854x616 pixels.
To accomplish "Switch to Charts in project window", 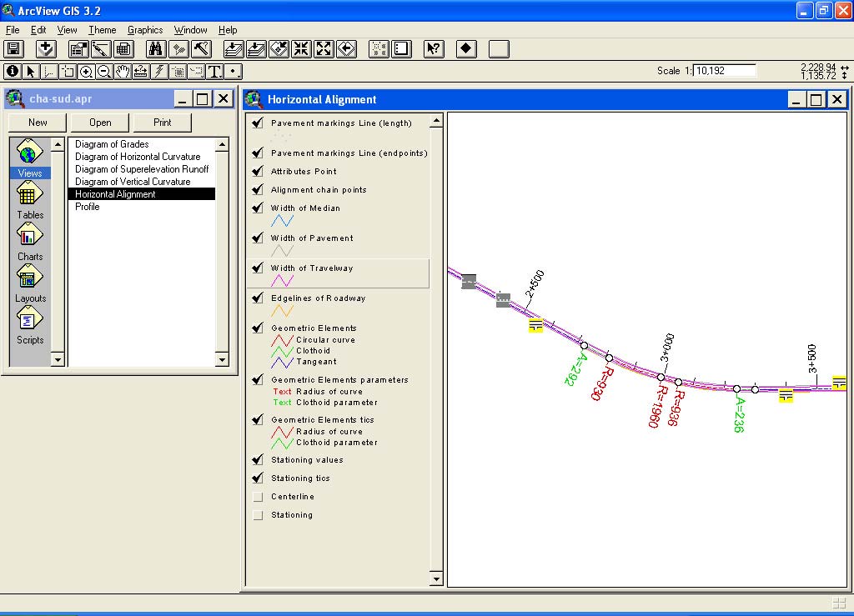I will pos(30,243).
